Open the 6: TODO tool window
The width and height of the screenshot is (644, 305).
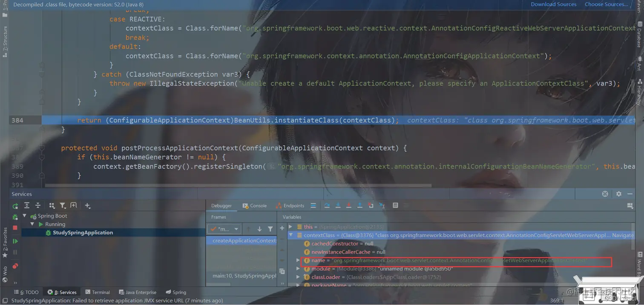tap(26, 292)
